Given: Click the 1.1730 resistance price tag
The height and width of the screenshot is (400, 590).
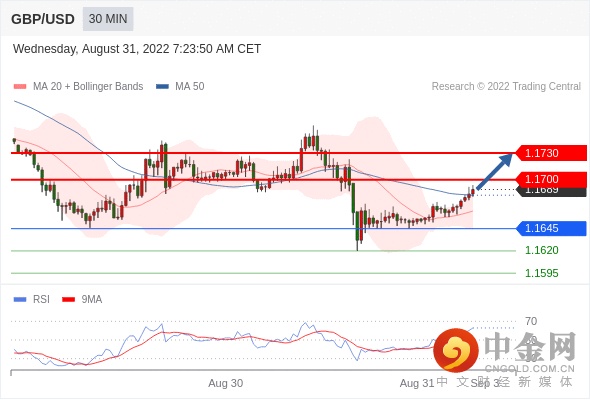Looking at the screenshot, I should pyautogui.click(x=551, y=153).
